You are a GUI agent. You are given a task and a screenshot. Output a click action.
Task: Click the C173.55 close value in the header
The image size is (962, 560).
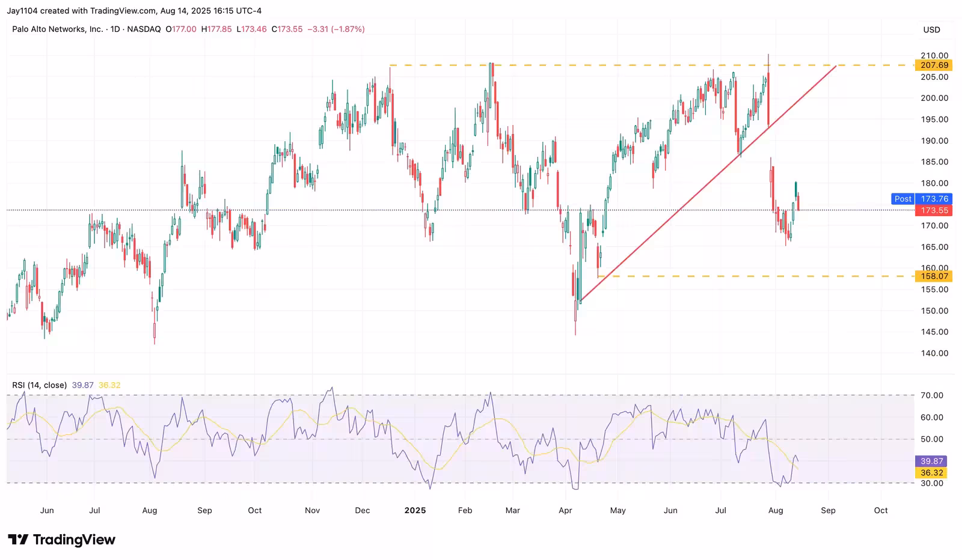287,29
